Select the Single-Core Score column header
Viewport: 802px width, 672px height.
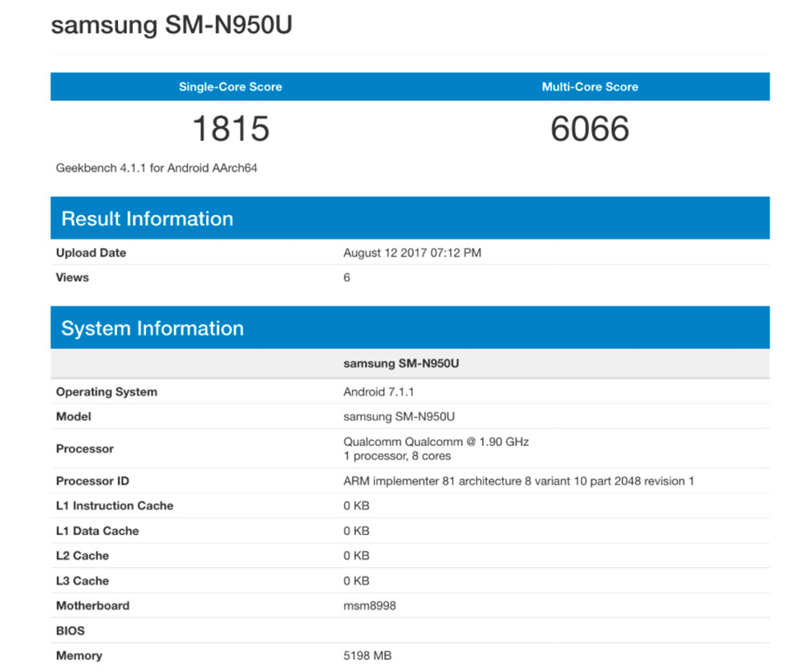pyautogui.click(x=230, y=87)
